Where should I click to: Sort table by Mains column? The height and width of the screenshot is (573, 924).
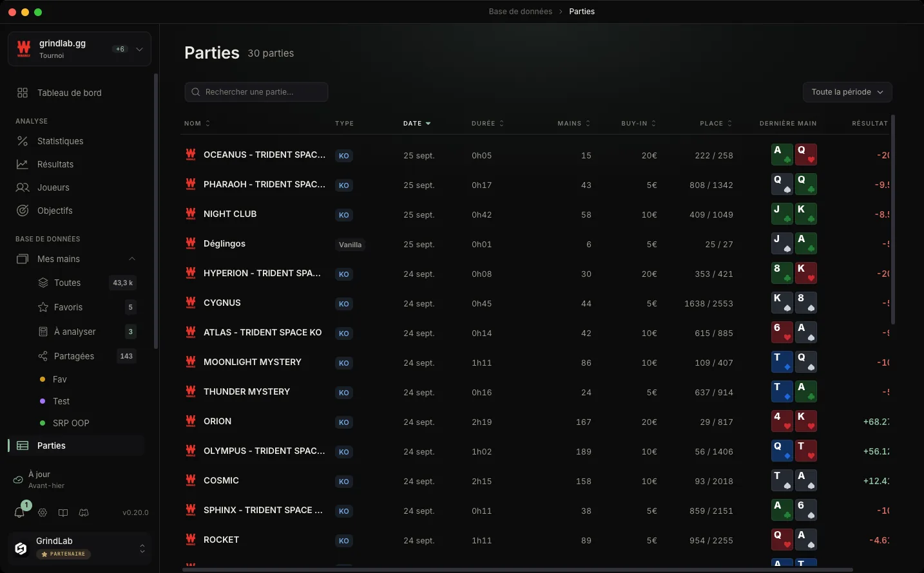(573, 123)
